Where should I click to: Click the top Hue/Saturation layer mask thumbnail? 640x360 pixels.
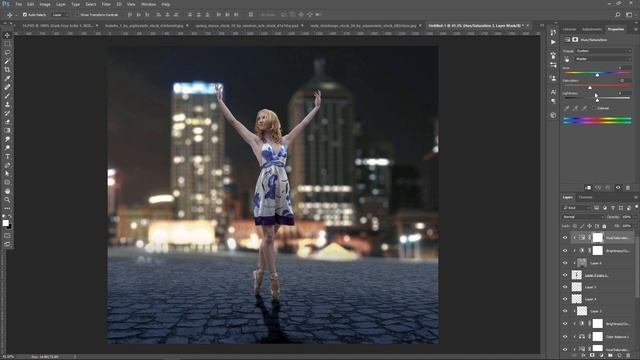[x=598, y=238]
